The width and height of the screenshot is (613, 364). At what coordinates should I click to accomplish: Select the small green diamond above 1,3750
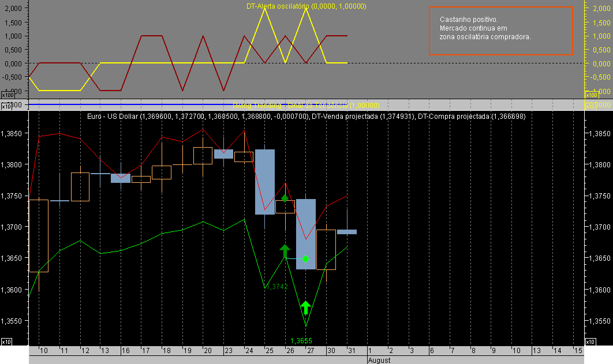click(286, 198)
